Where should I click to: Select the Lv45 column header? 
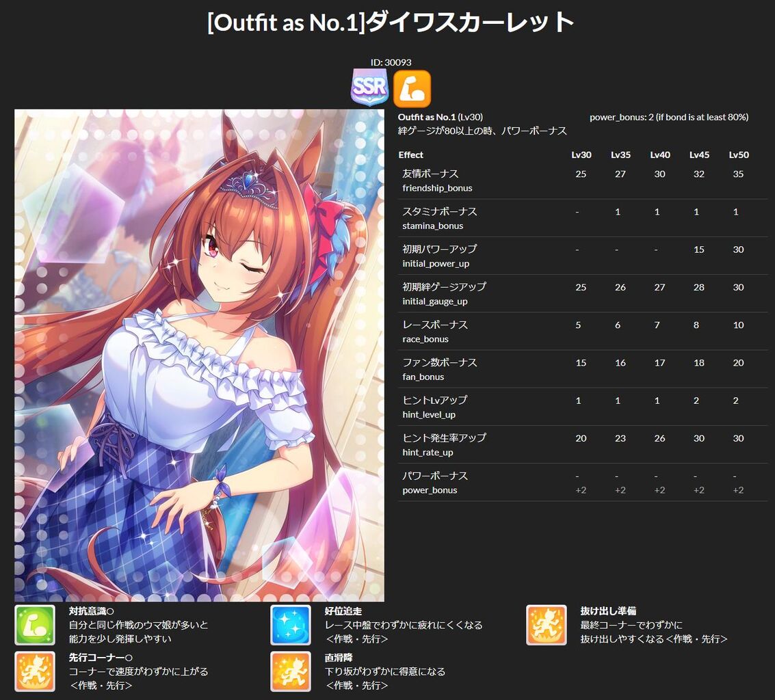699,154
